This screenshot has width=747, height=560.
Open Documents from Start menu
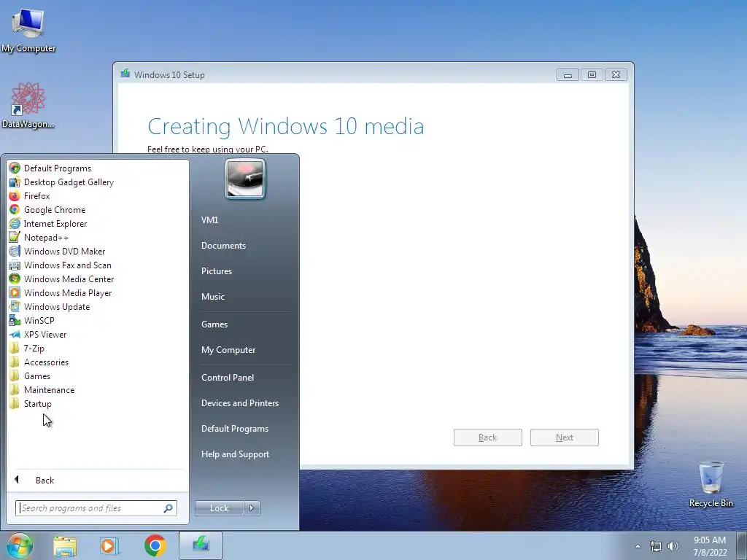[x=223, y=246]
